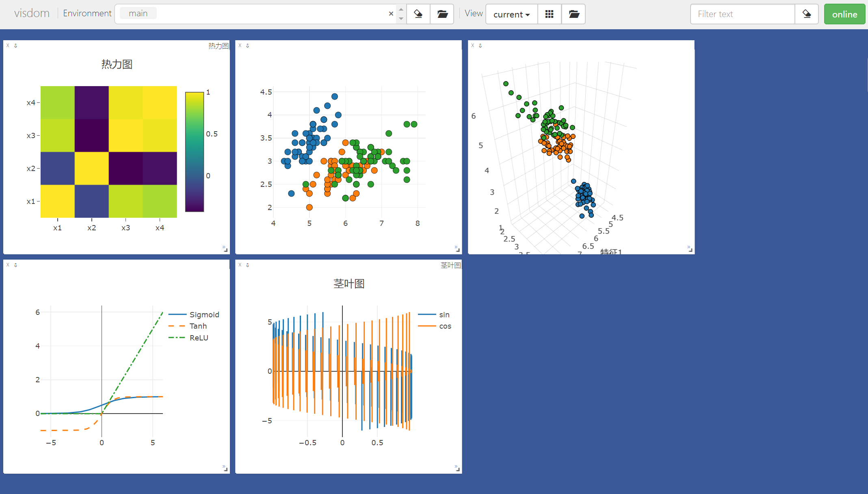This screenshot has width=868, height=494.
Task: Toggle the online connection button
Action: (x=844, y=14)
